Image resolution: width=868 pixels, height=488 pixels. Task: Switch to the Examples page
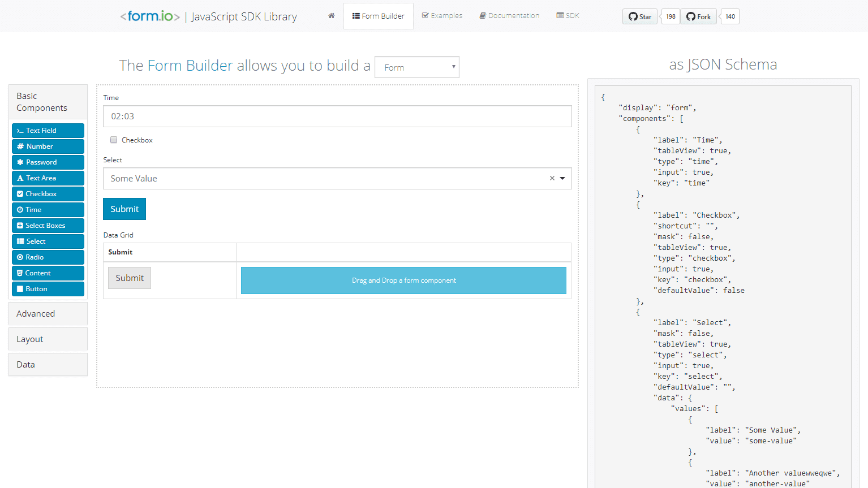[442, 15]
